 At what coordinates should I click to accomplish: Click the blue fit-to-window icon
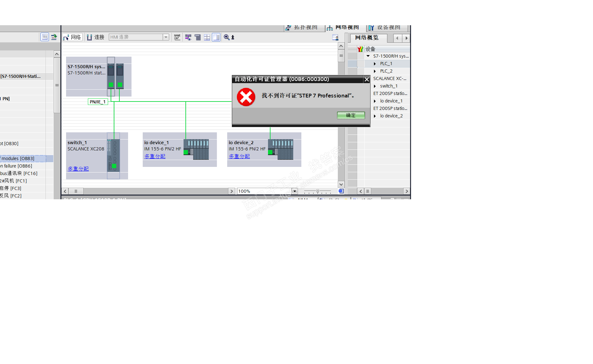pos(341,191)
